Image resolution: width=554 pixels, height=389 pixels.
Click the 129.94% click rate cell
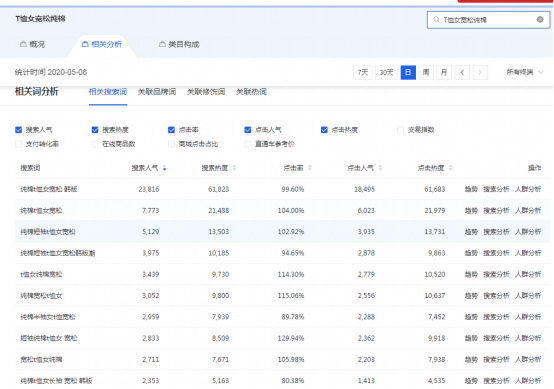[291, 338]
